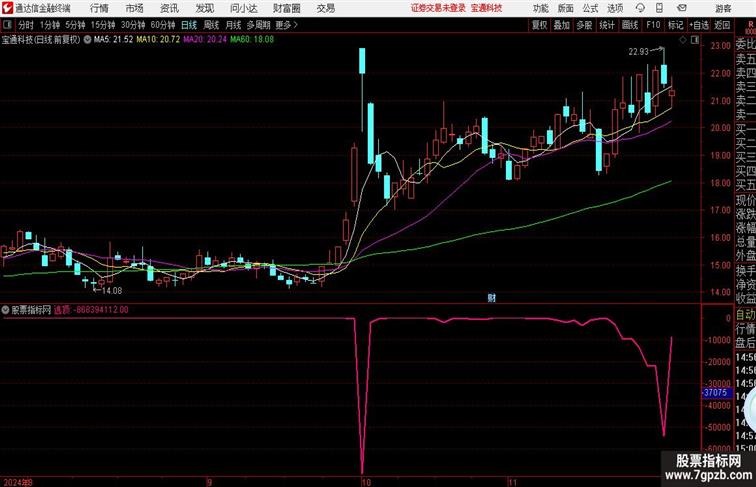This screenshot has width=756, height=487.
Task: Click the 叠加 overlay button
Action: (562, 25)
